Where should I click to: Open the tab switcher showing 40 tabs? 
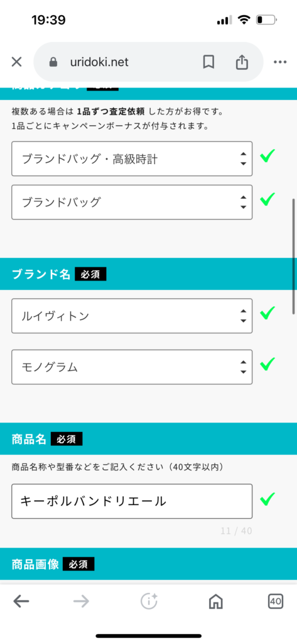[276, 601]
